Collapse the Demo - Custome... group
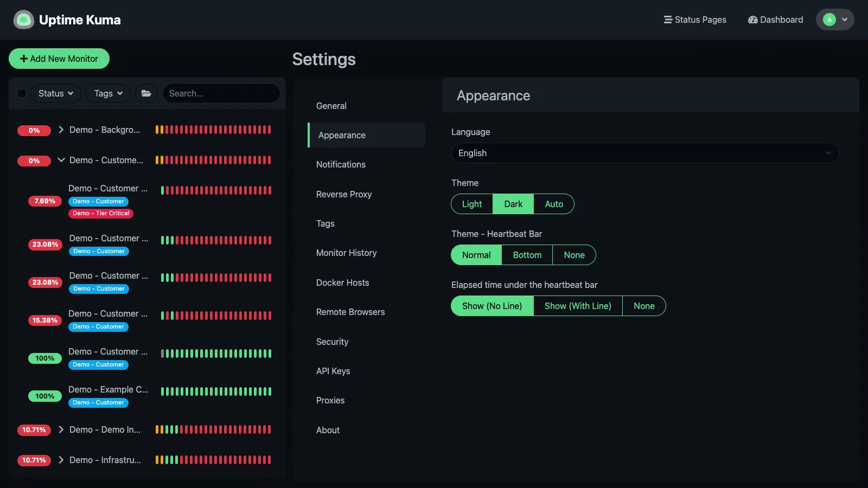 pos(61,160)
